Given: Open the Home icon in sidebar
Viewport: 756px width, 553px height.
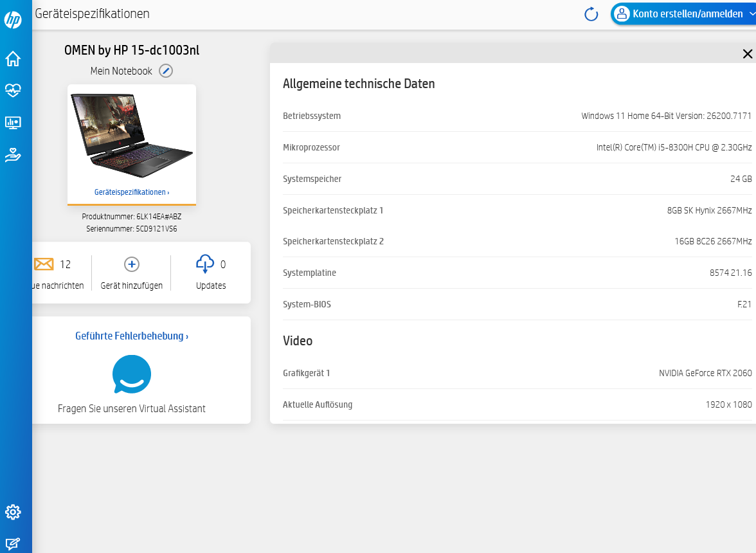Looking at the screenshot, I should [x=13, y=59].
